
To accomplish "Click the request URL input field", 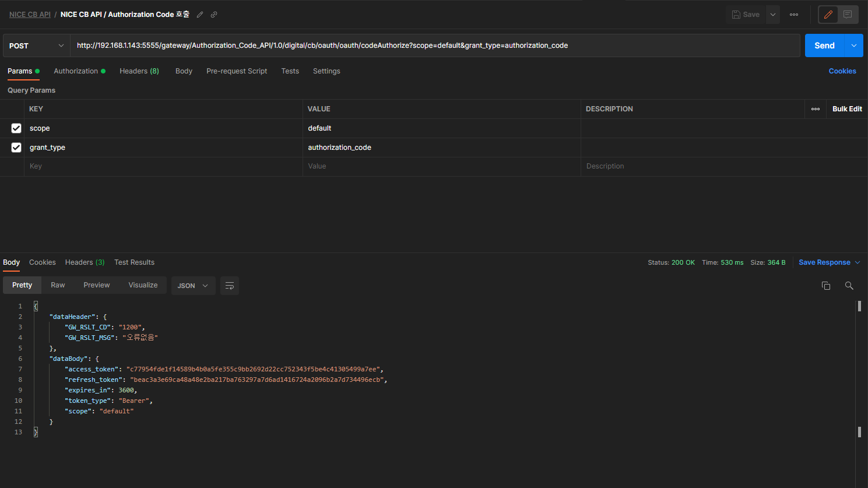I will point(434,45).
